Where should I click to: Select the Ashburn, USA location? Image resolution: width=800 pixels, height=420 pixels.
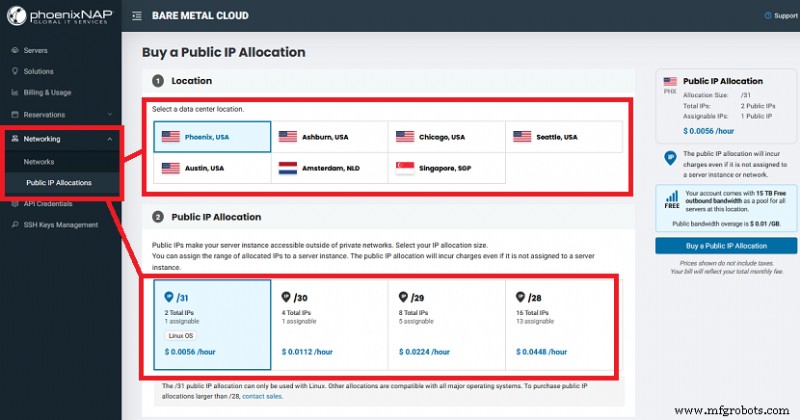pos(329,137)
